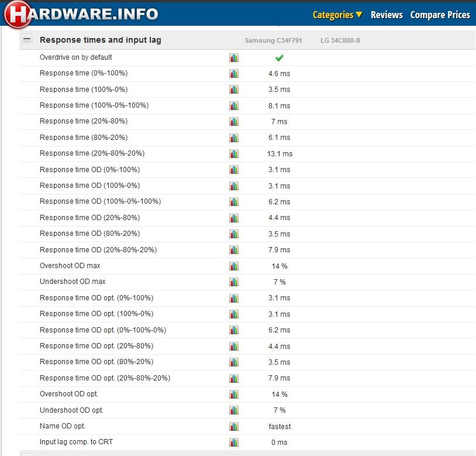Image resolution: width=476 pixels, height=456 pixels.
Task: Open chart icon for Input lag comp. to CRT
Action: pos(234,443)
